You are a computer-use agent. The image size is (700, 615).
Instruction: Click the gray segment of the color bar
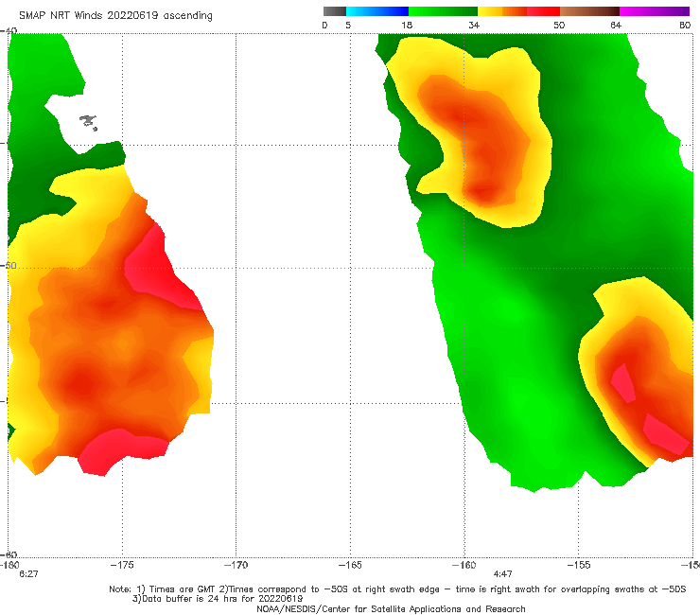coord(335,11)
